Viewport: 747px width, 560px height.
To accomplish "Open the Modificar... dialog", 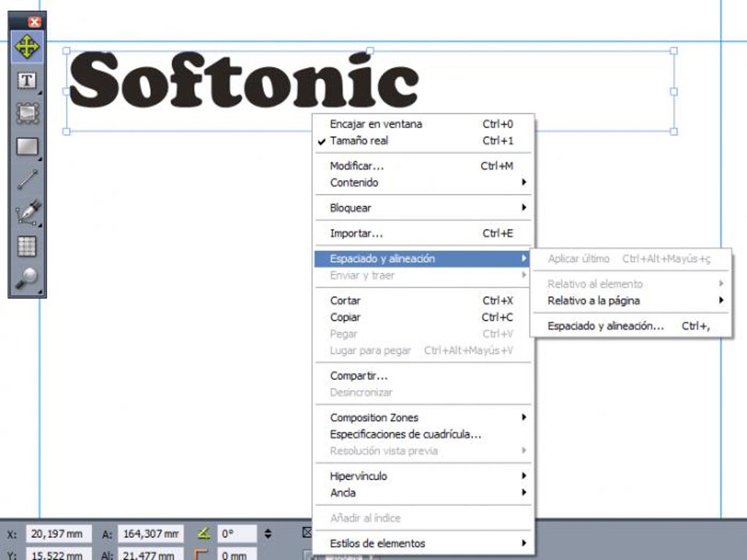I will pos(423,166).
